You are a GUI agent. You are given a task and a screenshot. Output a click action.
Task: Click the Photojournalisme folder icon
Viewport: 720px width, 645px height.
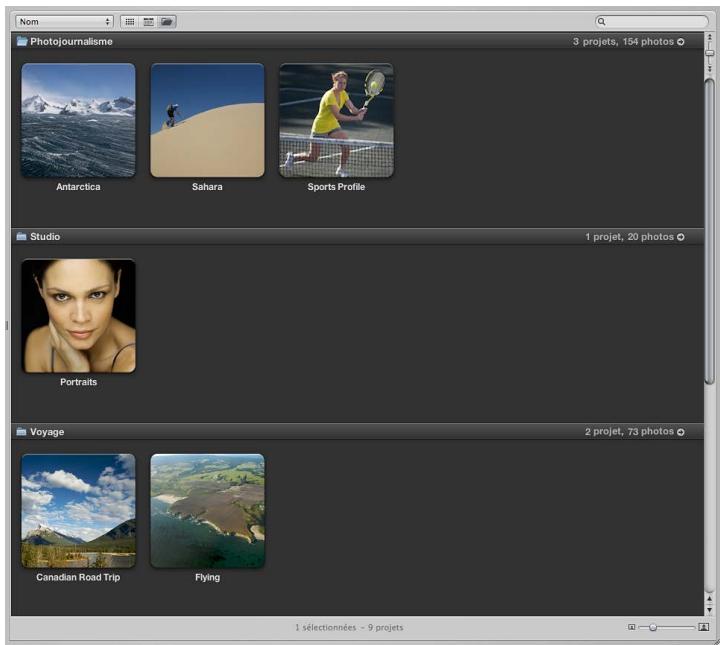coord(22,41)
